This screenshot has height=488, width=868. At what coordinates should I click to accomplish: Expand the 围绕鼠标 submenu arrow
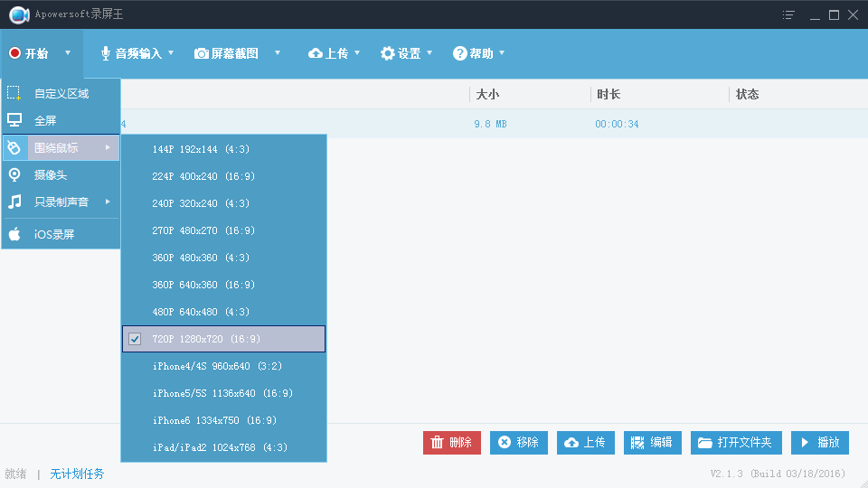click(x=108, y=147)
